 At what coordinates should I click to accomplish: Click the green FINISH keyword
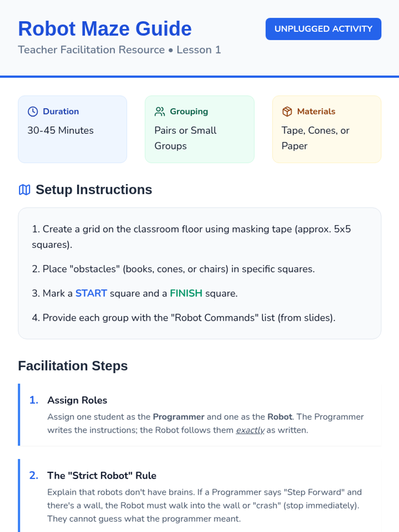click(186, 293)
